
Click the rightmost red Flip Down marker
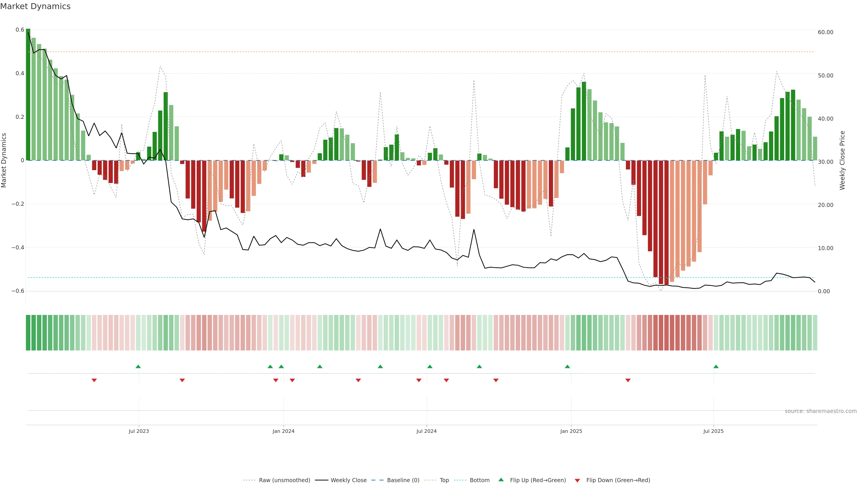pyautogui.click(x=628, y=380)
